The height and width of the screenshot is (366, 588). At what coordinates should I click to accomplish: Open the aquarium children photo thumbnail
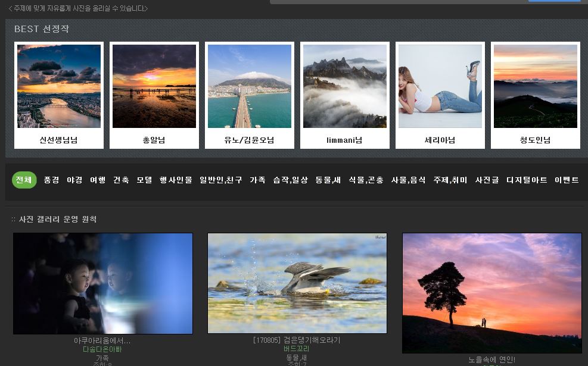click(x=102, y=283)
